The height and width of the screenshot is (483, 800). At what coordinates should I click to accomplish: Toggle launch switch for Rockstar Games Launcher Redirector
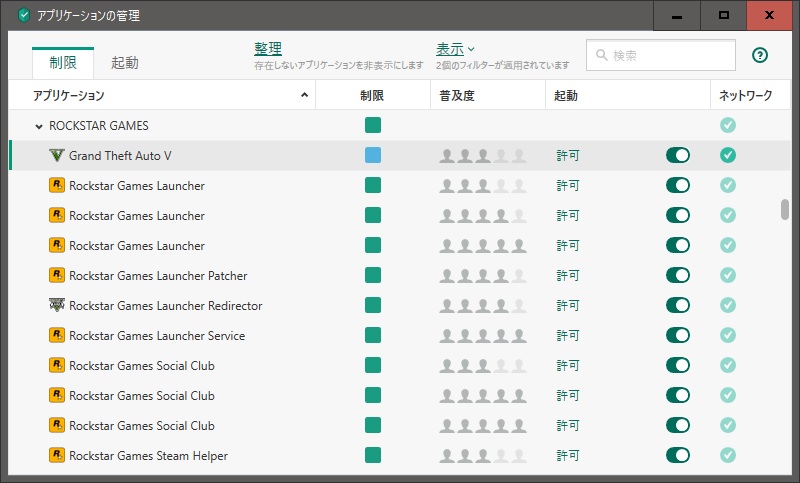[x=678, y=305]
